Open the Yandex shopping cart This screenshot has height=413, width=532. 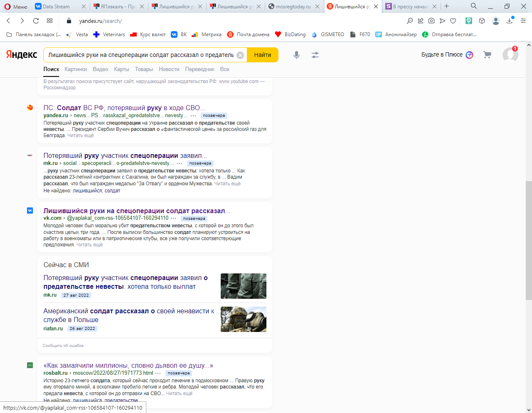tap(487, 54)
